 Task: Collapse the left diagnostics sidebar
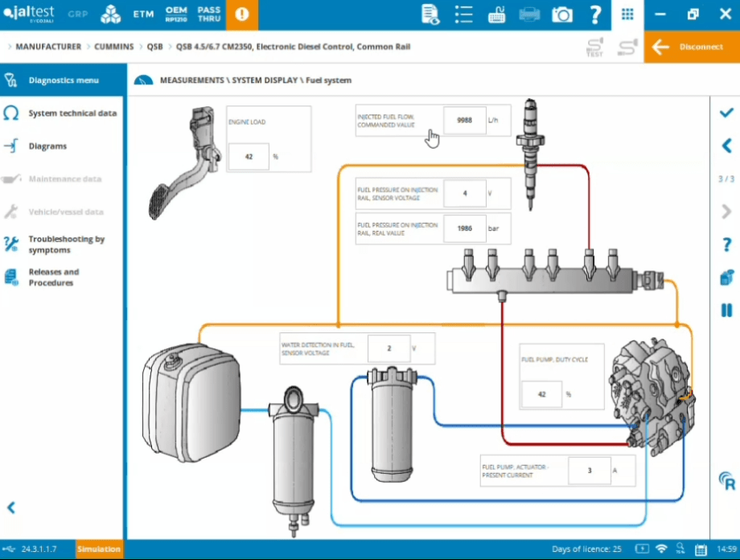[x=11, y=508]
